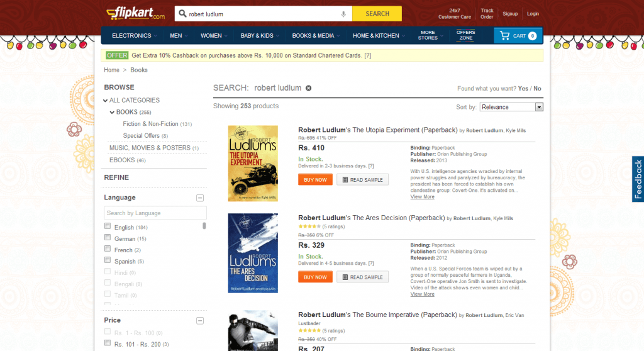Click the offer details [?] icon
Screen dimensions: 644x351
(x=368, y=55)
